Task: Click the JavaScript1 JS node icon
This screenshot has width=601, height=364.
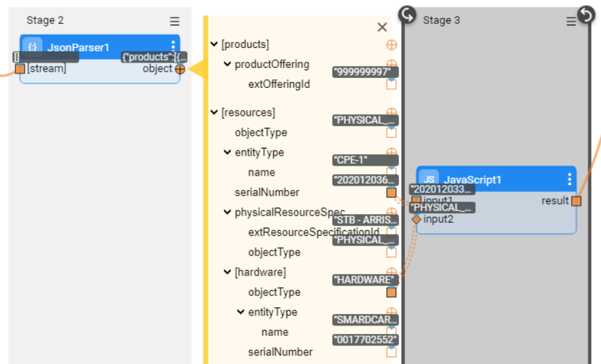Action: click(x=429, y=180)
